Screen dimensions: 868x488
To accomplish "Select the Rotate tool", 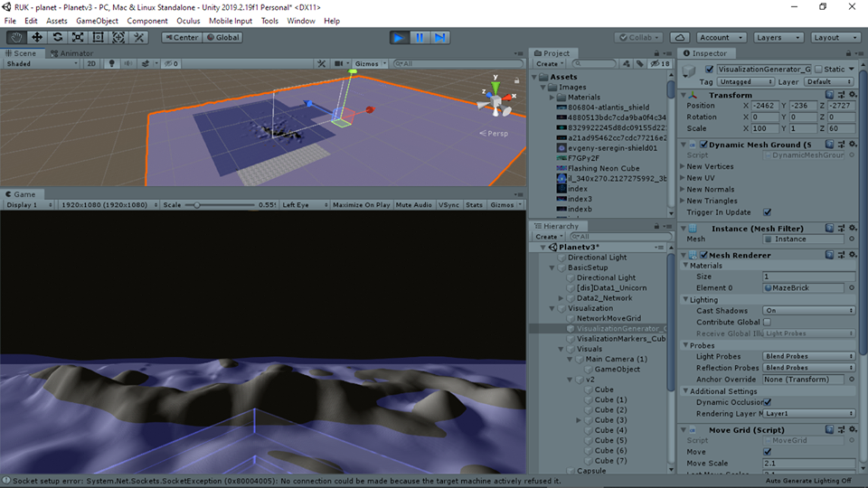I will coord(58,37).
